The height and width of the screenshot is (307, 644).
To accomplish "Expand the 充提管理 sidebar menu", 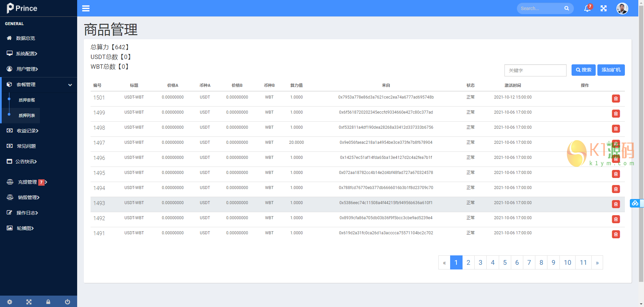I will pos(28,182).
